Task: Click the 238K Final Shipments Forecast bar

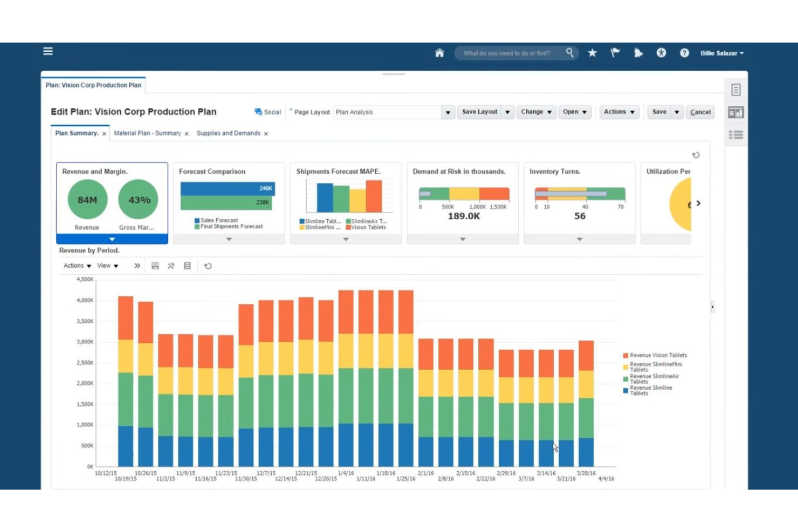Action: point(226,203)
